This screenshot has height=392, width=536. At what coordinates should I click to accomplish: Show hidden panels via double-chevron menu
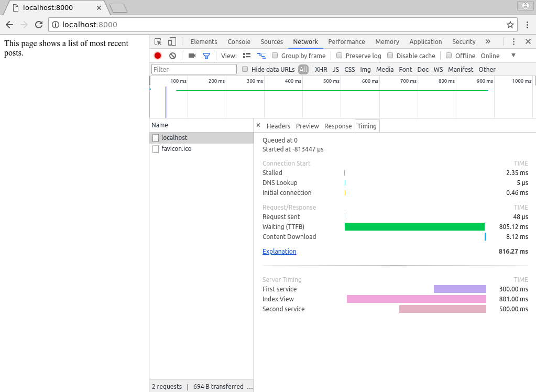488,41
